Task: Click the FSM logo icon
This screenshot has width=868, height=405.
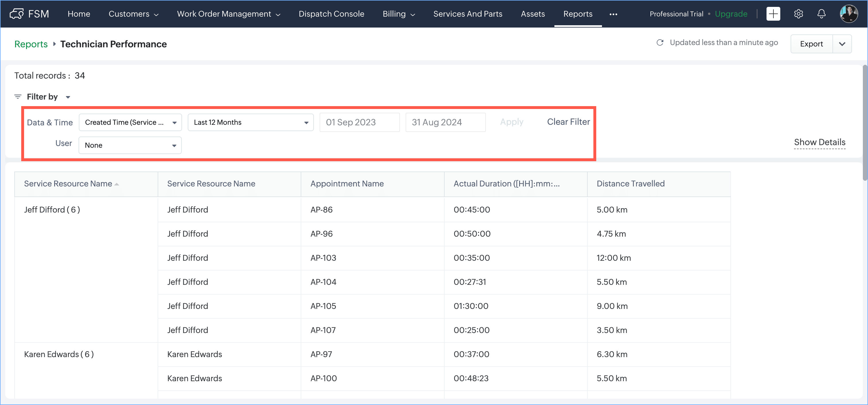Action: tap(17, 14)
